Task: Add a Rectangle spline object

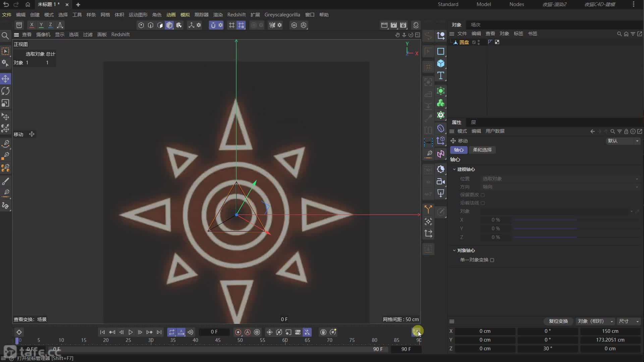Action: [441, 51]
